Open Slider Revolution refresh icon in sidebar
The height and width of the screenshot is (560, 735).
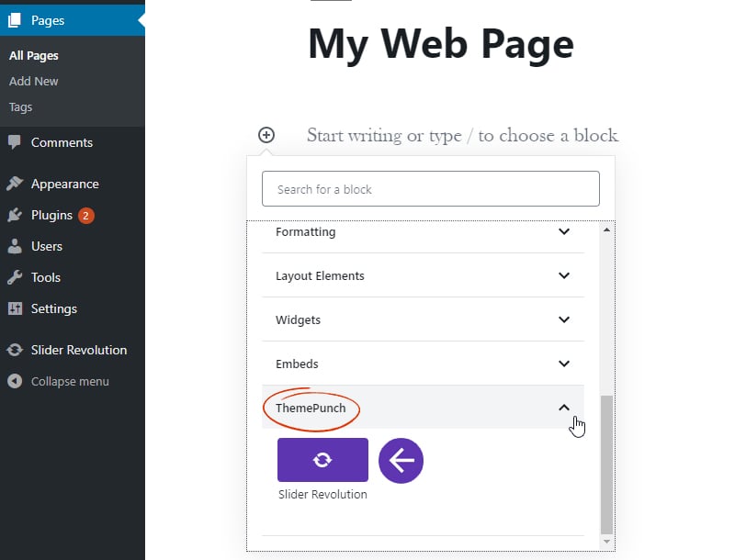click(15, 350)
